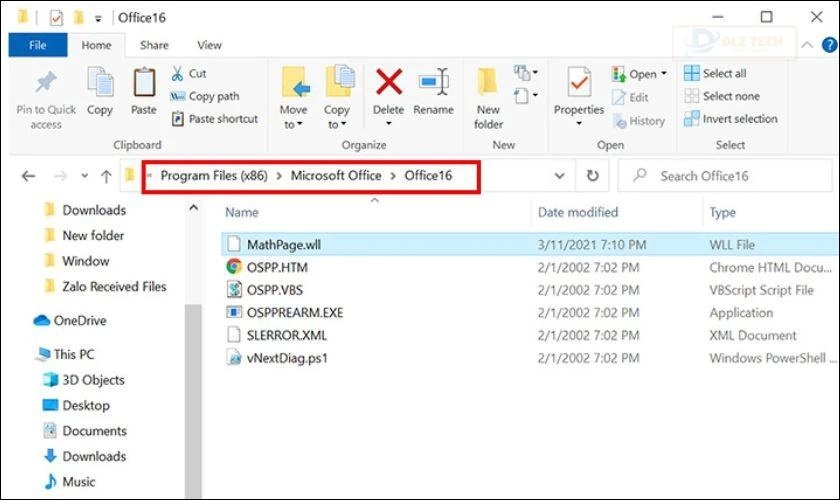The width and height of the screenshot is (840, 500).
Task: Click the Copy icon in Clipboard group
Action: [x=100, y=83]
